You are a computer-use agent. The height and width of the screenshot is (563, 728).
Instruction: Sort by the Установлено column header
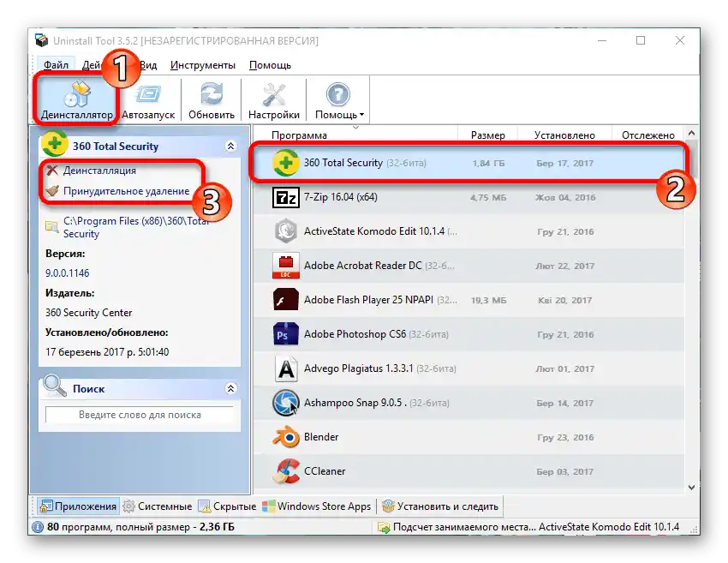tap(564, 135)
